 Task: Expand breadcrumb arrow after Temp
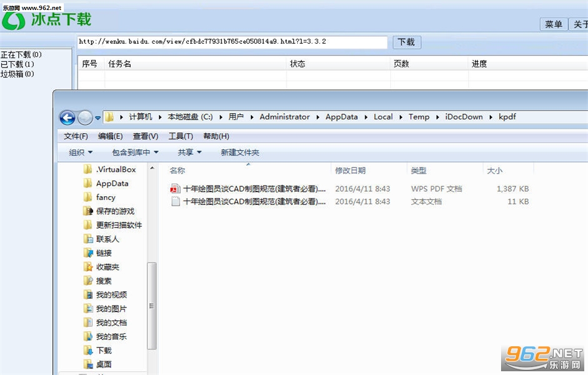[x=438, y=117]
